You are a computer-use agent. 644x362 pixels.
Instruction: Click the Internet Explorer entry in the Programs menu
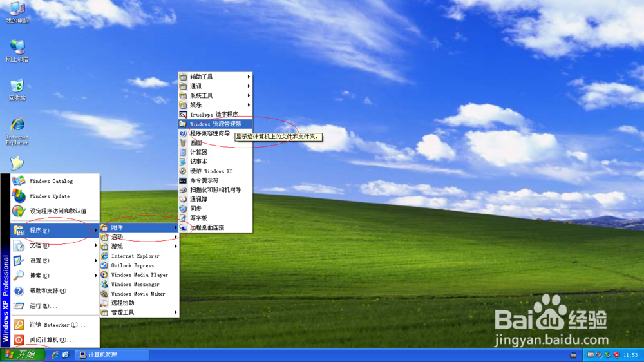140,256
